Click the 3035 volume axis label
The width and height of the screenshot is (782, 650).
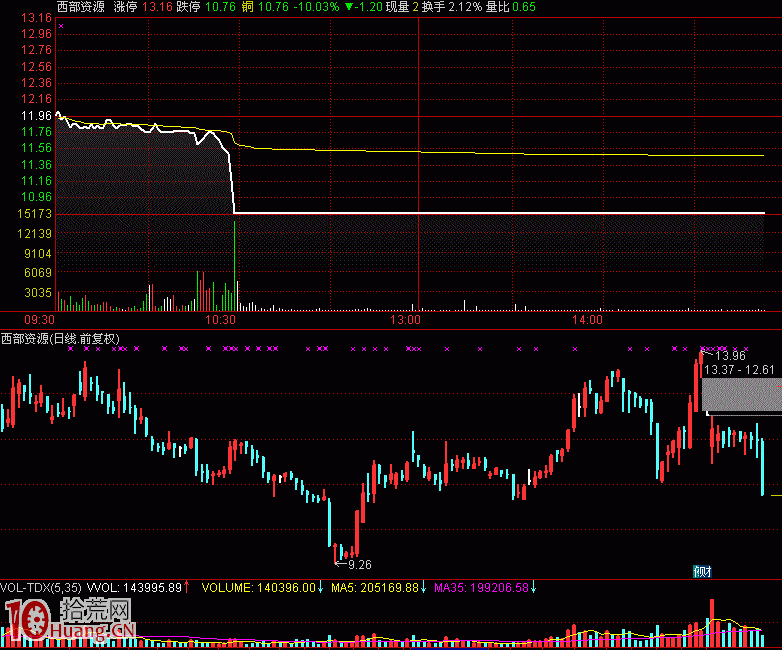click(x=38, y=293)
